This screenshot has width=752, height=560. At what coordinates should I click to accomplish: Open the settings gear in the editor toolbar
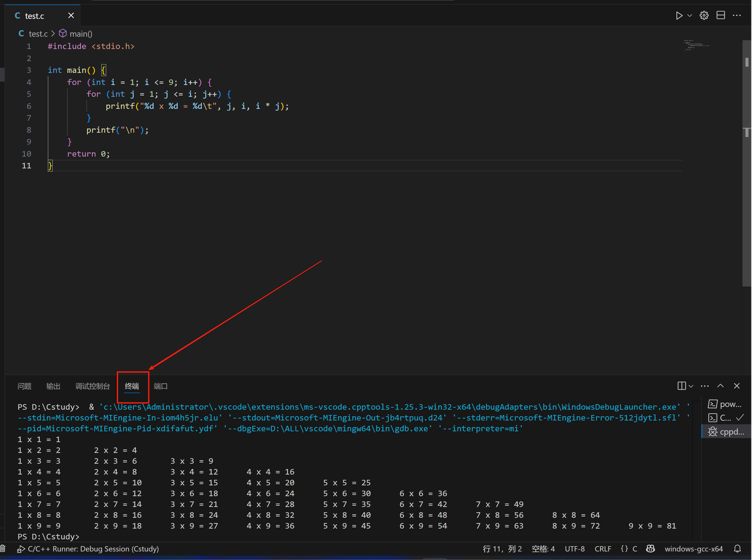704,15
